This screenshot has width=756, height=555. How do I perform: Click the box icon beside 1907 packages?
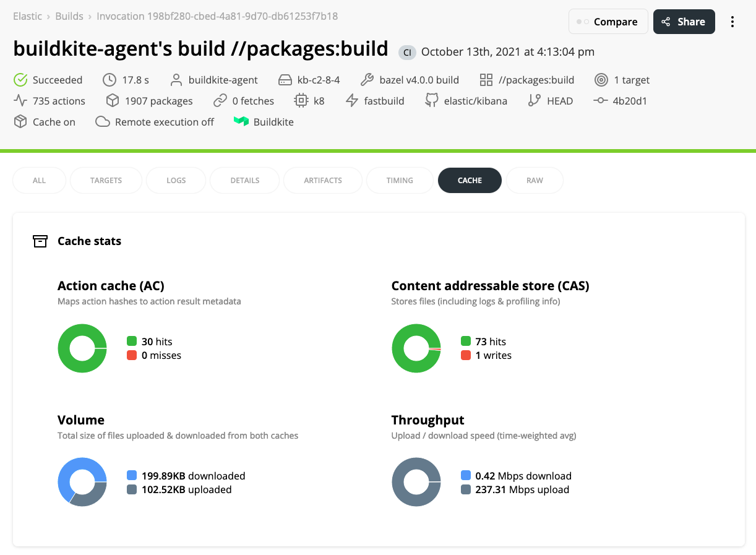[112, 101]
